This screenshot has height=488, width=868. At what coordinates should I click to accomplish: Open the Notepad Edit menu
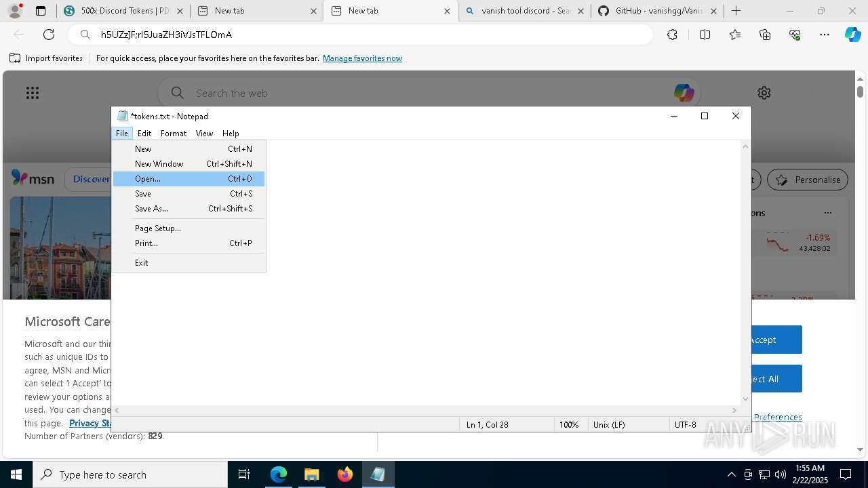pos(144,134)
